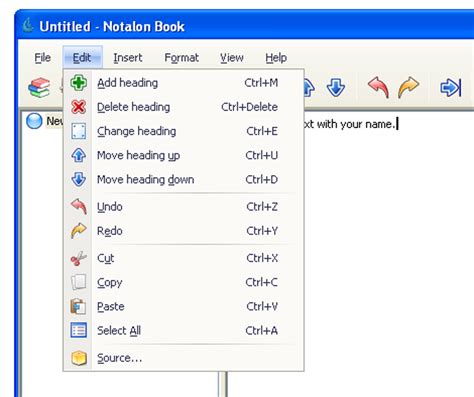
Task: Click the red Undo arrow icon in menu
Action: coord(79,206)
